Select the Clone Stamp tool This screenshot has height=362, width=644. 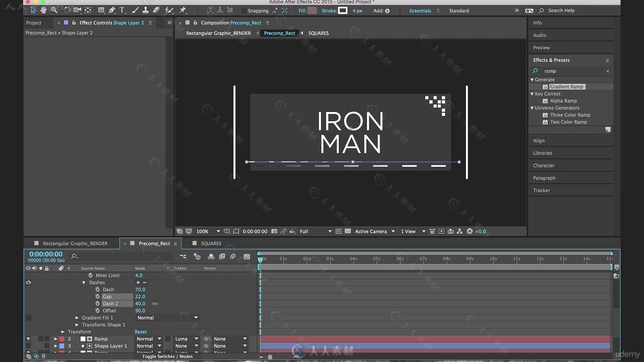tap(146, 10)
